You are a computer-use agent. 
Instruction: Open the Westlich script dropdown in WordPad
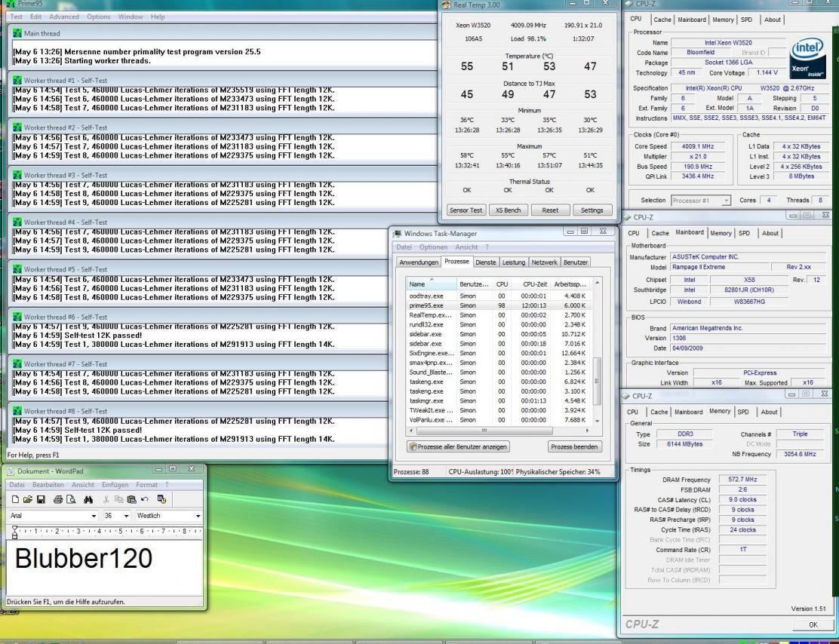pyautogui.click(x=198, y=516)
